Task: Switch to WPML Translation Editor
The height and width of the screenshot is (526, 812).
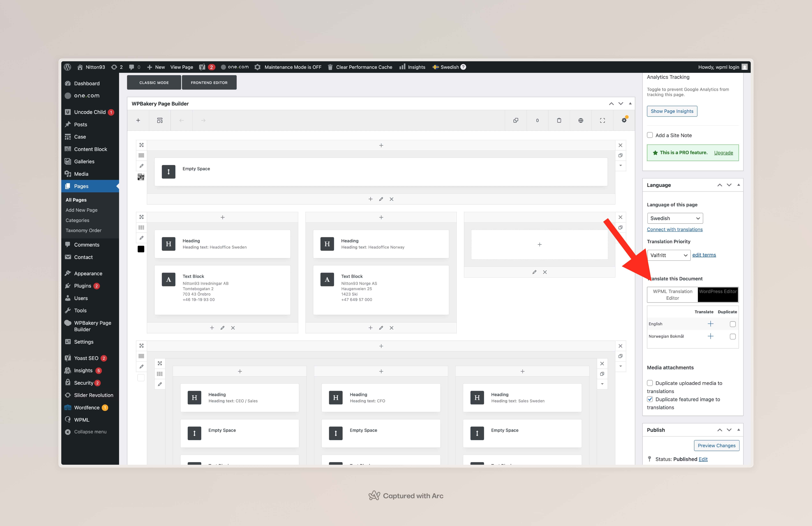Action: 673,295
